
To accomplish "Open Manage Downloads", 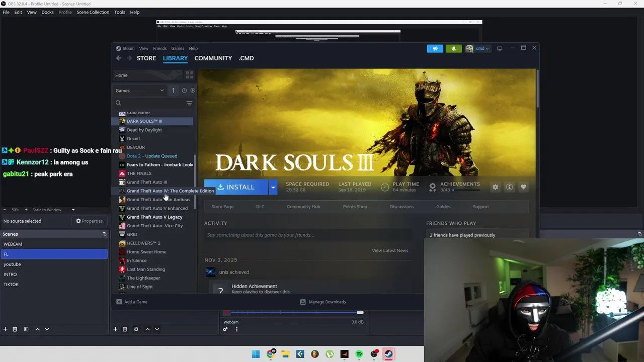I will [323, 302].
